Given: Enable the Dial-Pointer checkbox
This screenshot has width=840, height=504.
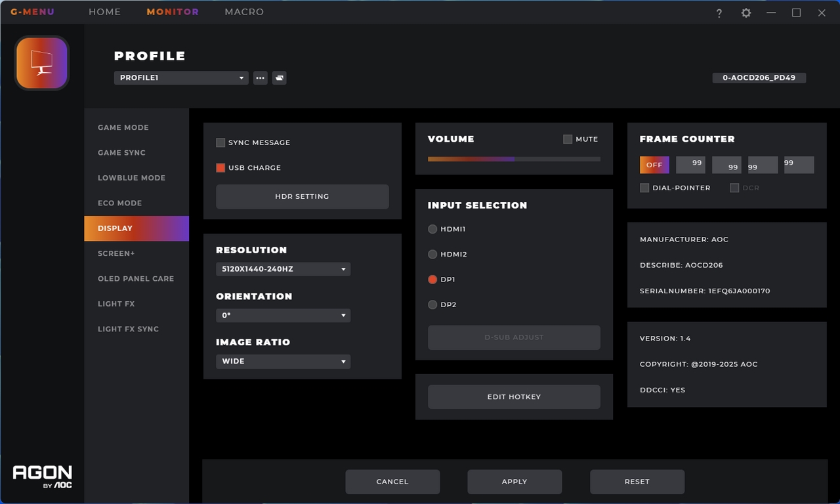Looking at the screenshot, I should (x=644, y=188).
